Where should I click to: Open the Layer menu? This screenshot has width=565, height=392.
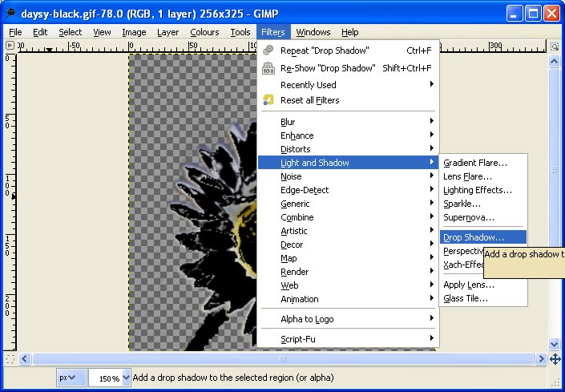point(168,32)
